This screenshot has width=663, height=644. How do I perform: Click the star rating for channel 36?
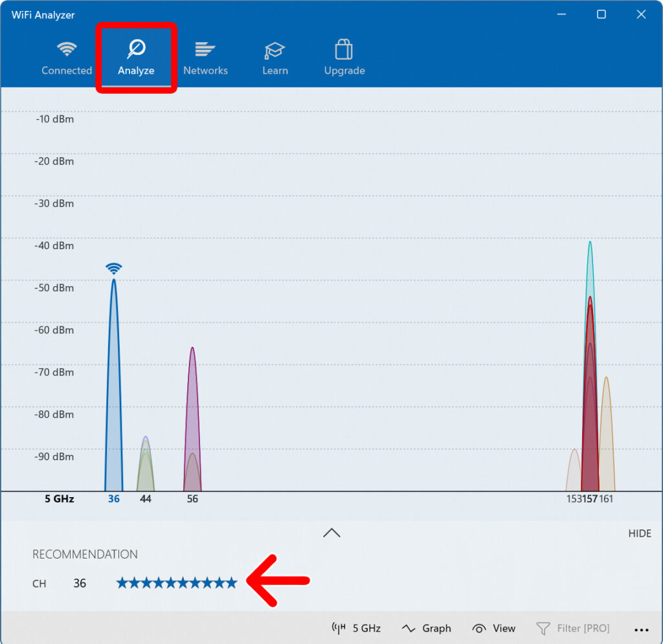176,583
